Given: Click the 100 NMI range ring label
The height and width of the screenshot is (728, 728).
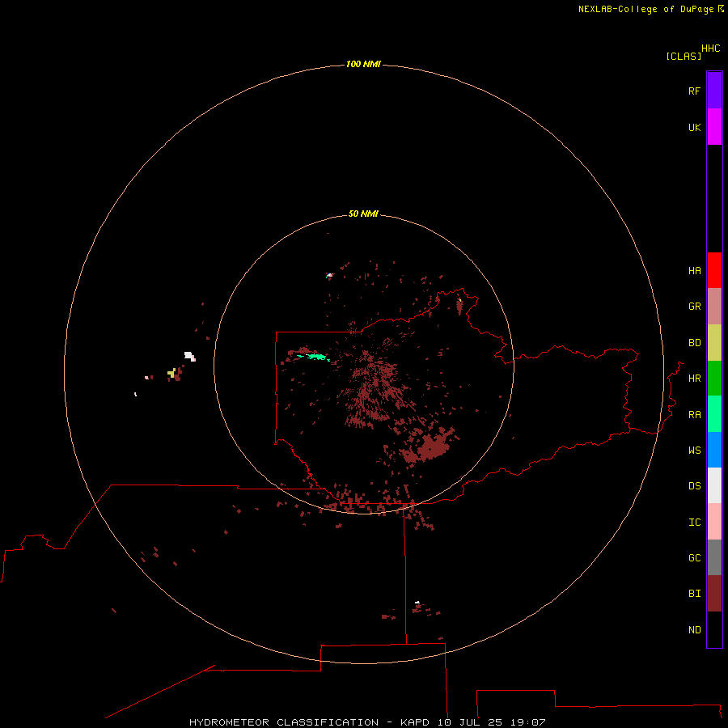Looking at the screenshot, I should pos(363,64).
